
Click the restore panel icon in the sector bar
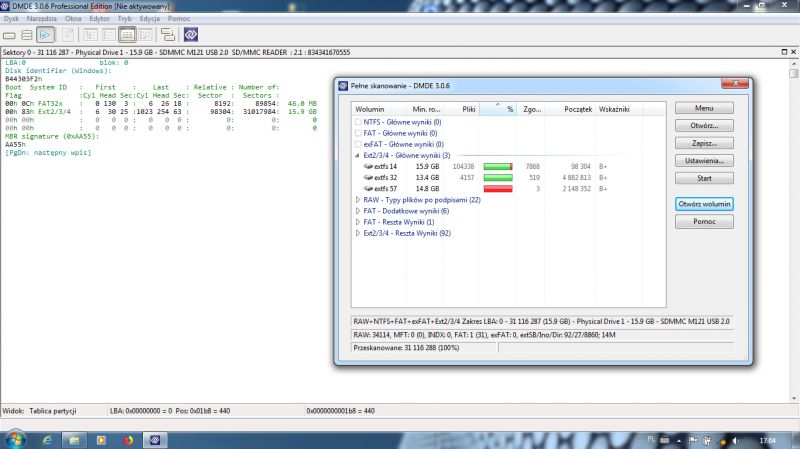784,52
